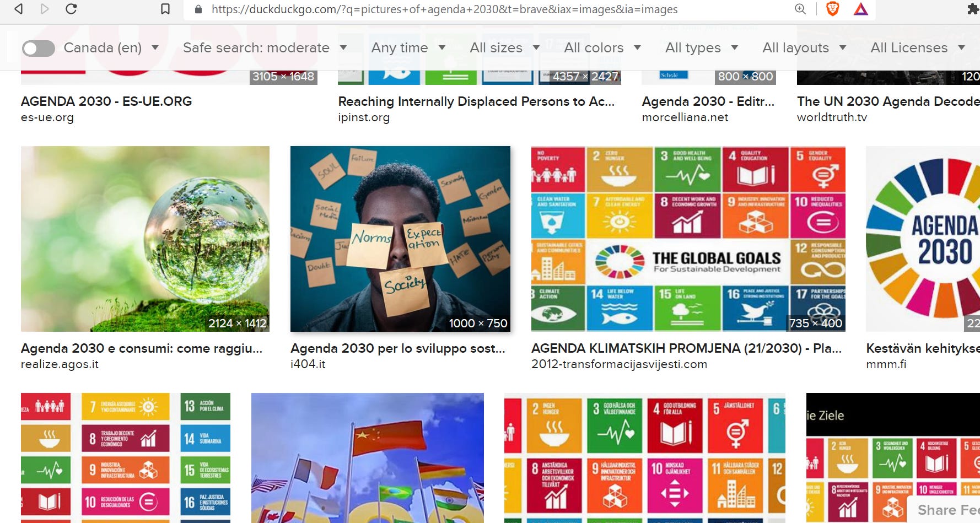
Task: Click the Share Feedback button
Action: (x=944, y=510)
